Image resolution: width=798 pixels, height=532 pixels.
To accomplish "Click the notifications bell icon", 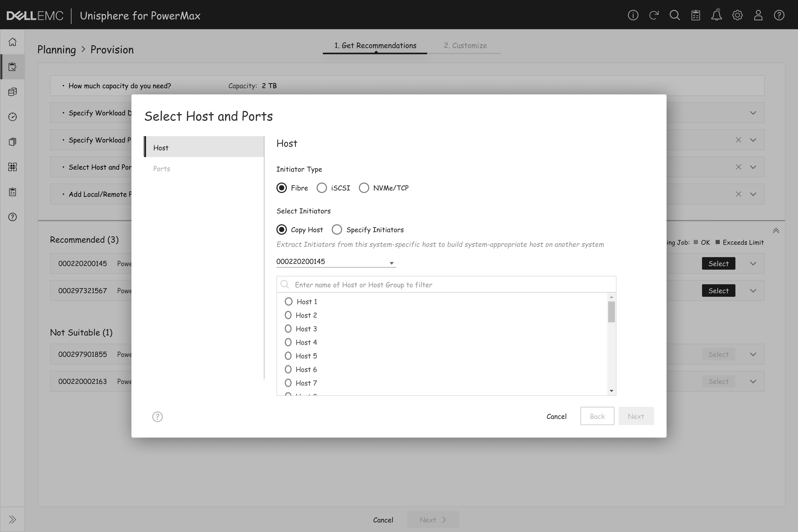I will click(716, 15).
